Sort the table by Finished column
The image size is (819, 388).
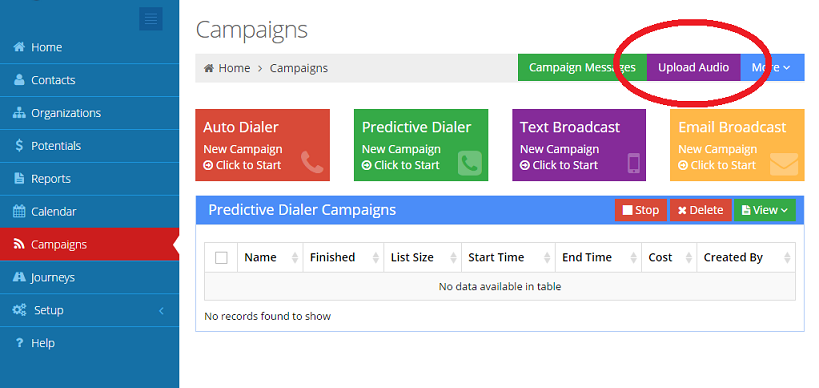(343, 257)
